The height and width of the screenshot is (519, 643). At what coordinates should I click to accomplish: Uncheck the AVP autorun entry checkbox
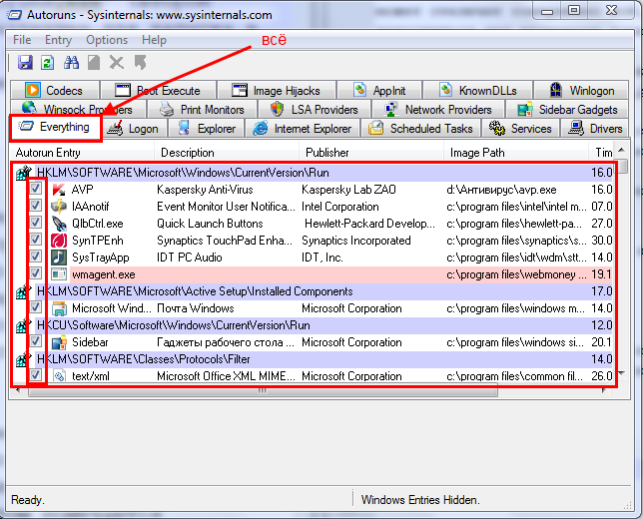tap(36, 188)
